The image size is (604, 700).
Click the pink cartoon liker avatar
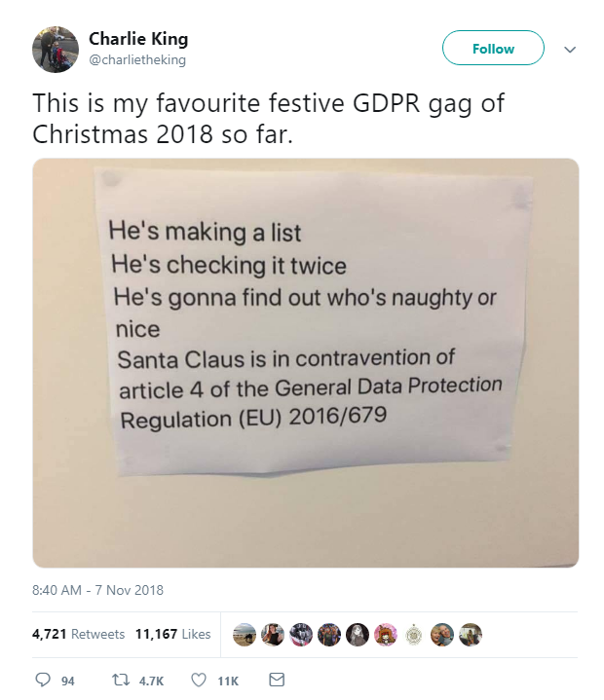(387, 634)
